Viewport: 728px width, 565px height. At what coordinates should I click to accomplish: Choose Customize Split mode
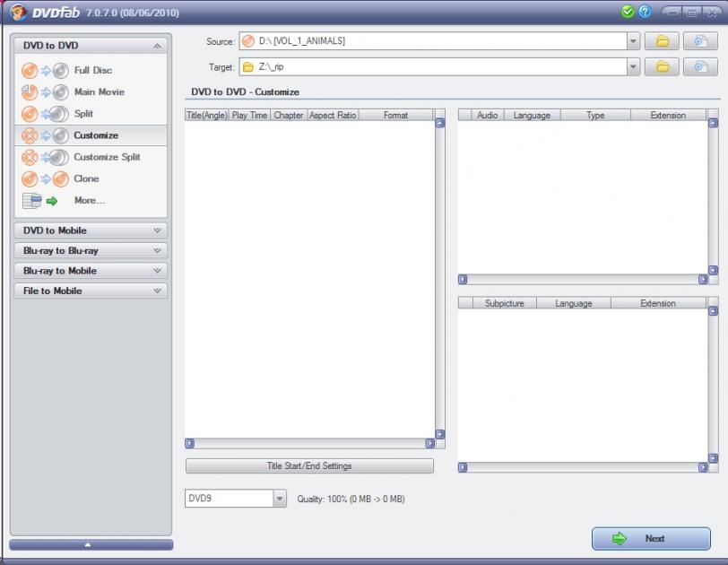click(x=91, y=157)
